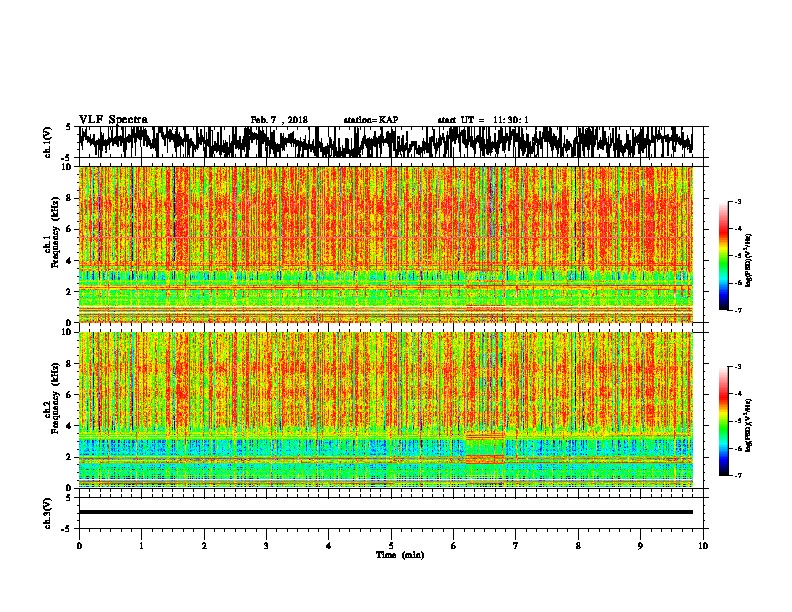Screen dimensions: 792x612
Task: Click the ch.2 "Frequency (kHz)" axis label
Action: pos(55,398)
